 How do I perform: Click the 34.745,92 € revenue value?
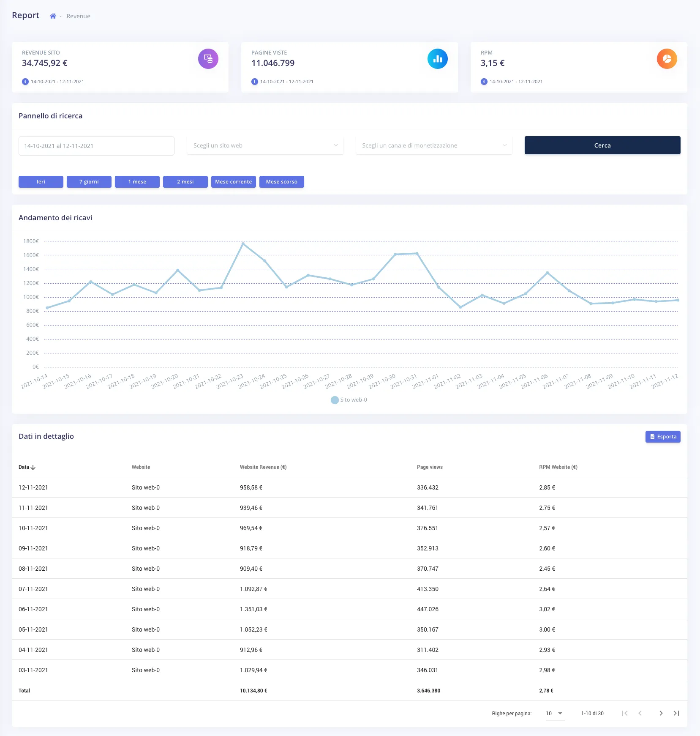(x=45, y=63)
